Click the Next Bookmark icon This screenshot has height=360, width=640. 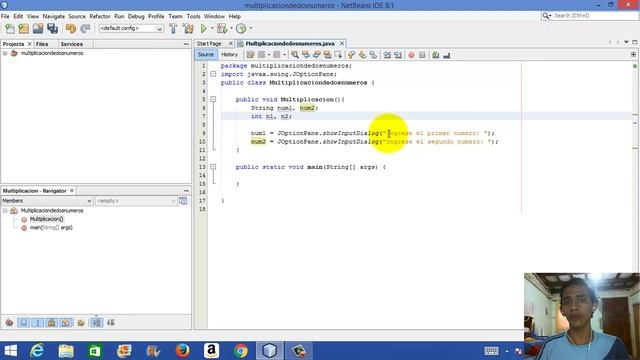tap(362, 55)
